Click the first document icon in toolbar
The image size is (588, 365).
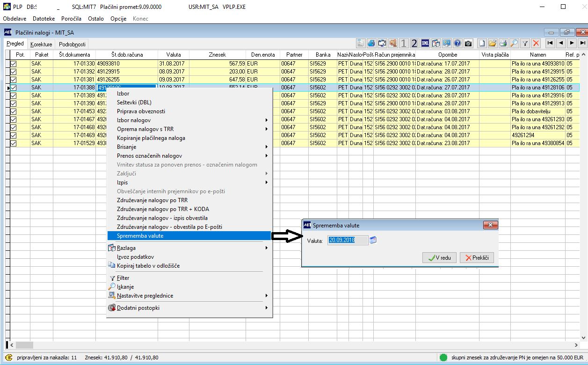click(x=361, y=43)
